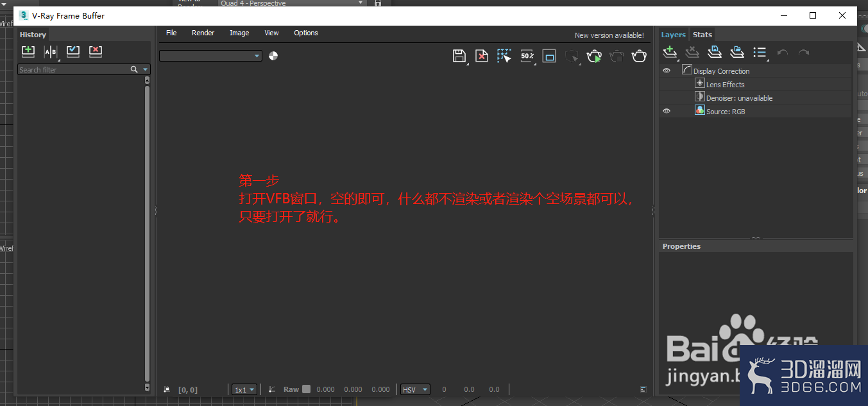Viewport: 868px width, 406px height.
Task: Open the HSV color mode dropdown
Action: (x=415, y=389)
